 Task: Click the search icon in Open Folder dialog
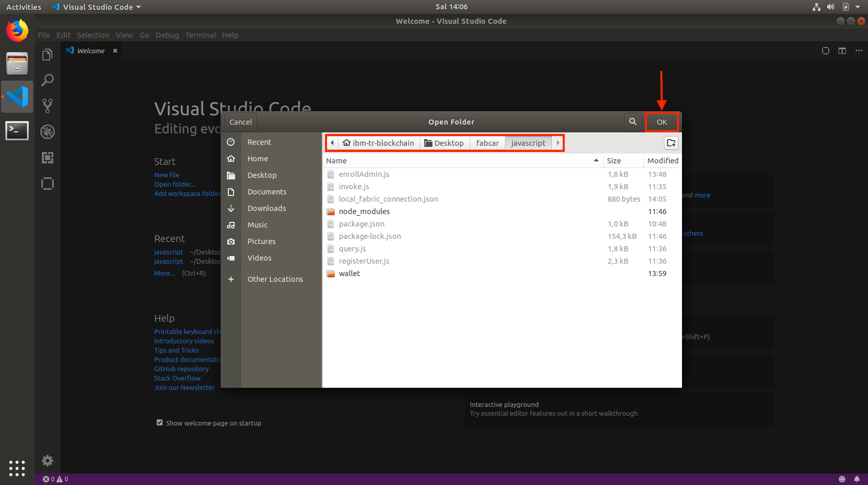(633, 122)
